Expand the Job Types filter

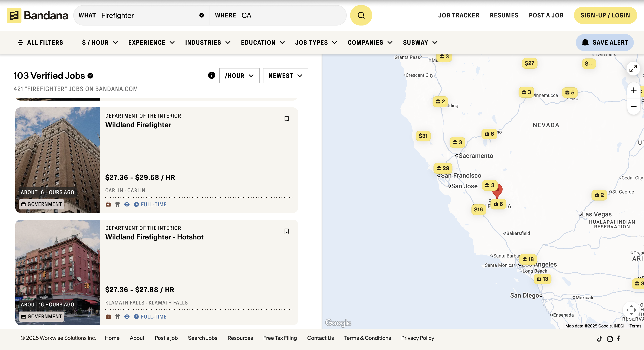coord(316,43)
